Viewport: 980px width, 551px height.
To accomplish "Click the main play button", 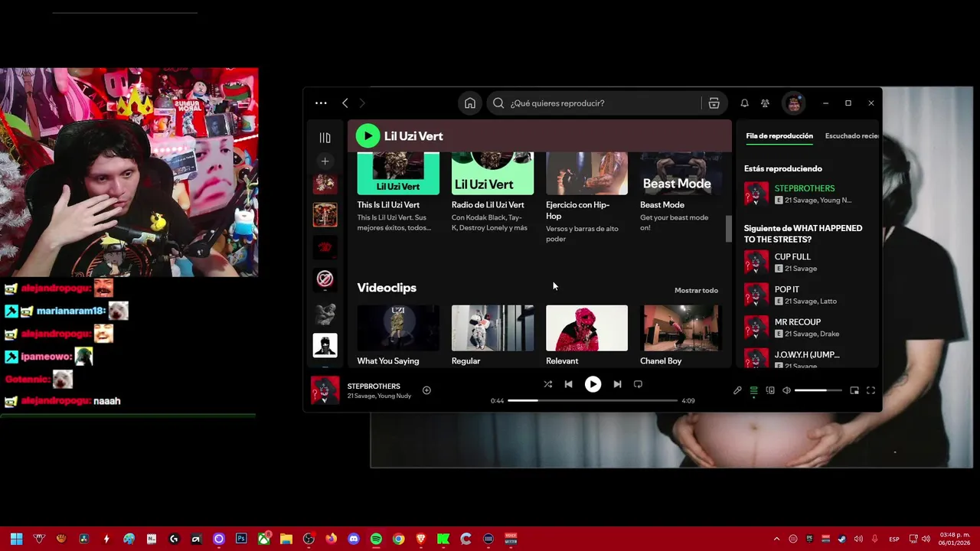I will 593,384.
